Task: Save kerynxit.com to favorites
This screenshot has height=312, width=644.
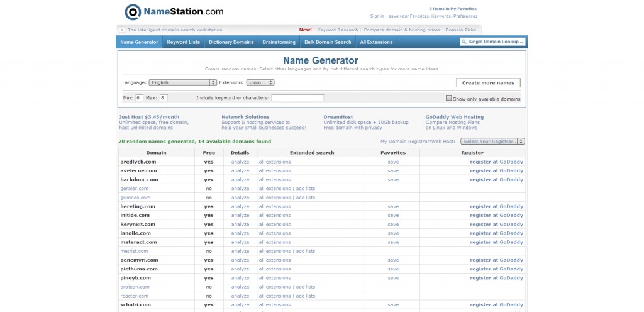Action: coord(393,225)
